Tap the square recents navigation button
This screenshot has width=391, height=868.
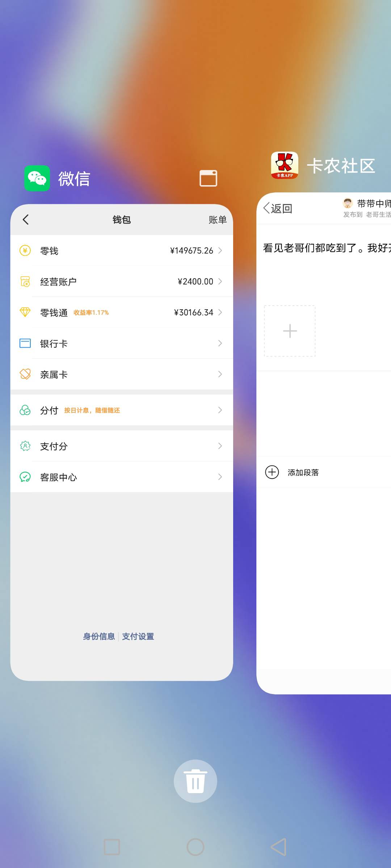pyautogui.click(x=112, y=847)
